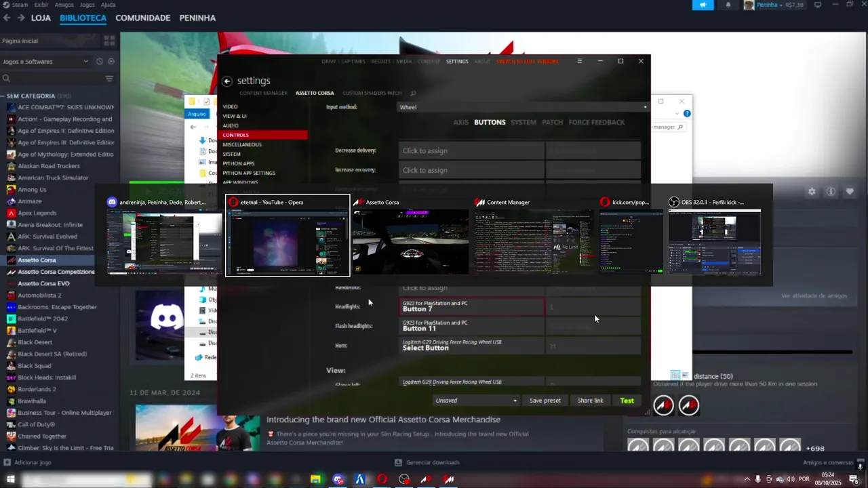
Task: Change the Headlights Button 7 binding
Action: pyautogui.click(x=471, y=306)
